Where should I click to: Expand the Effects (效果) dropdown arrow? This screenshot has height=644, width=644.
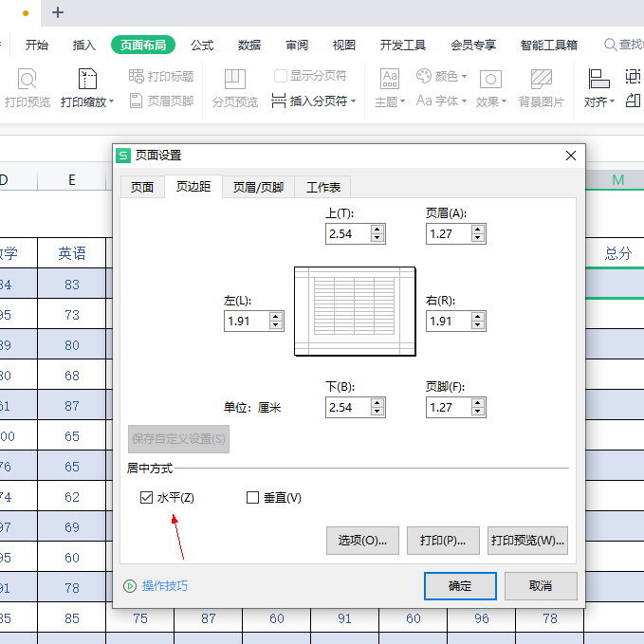click(504, 101)
